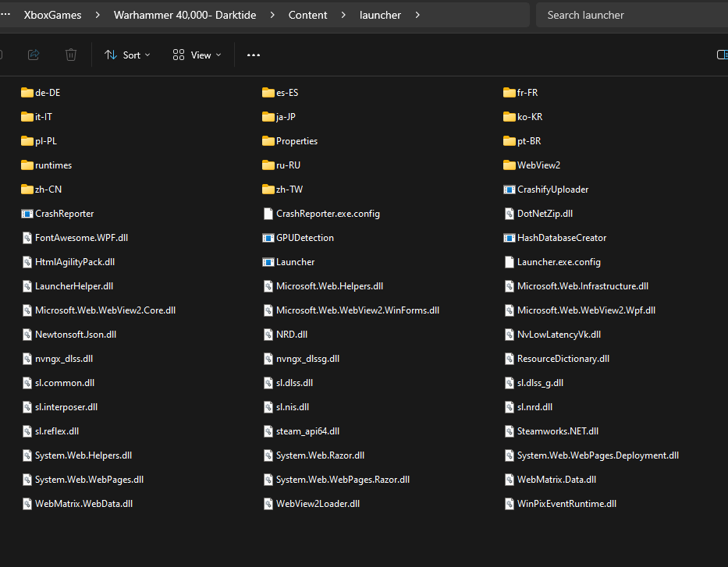Select file name sl.reflex.dll
The width and height of the screenshot is (728, 567).
tap(57, 431)
